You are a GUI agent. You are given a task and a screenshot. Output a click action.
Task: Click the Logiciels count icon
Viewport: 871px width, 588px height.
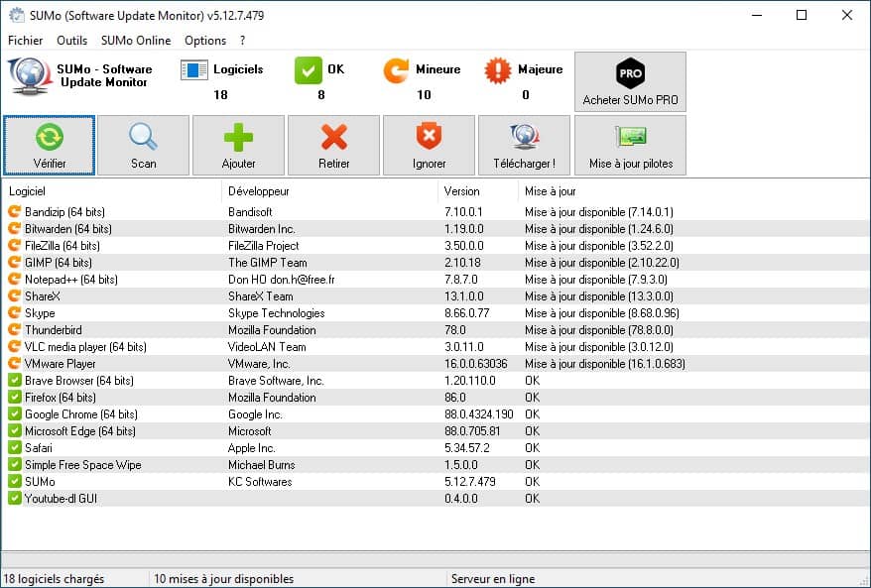tap(193, 70)
